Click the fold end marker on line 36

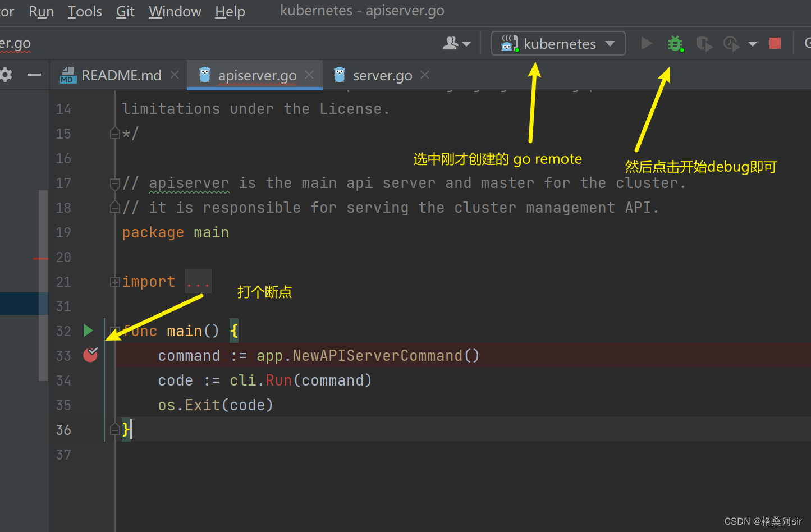click(x=114, y=430)
